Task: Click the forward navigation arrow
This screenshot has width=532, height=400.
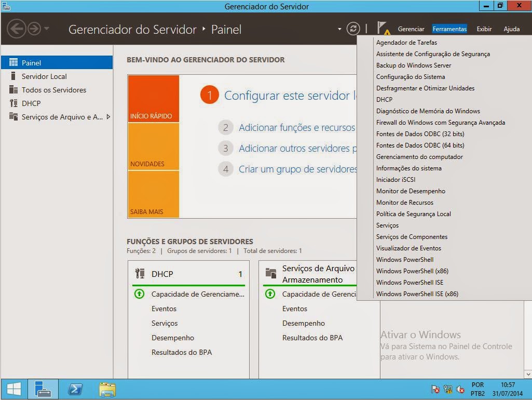Action: pos(34,29)
